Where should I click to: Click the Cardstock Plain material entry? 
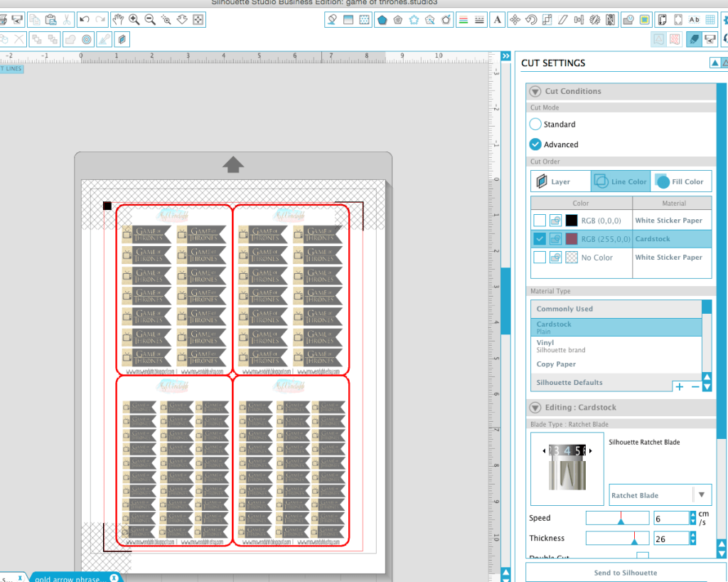click(x=616, y=327)
